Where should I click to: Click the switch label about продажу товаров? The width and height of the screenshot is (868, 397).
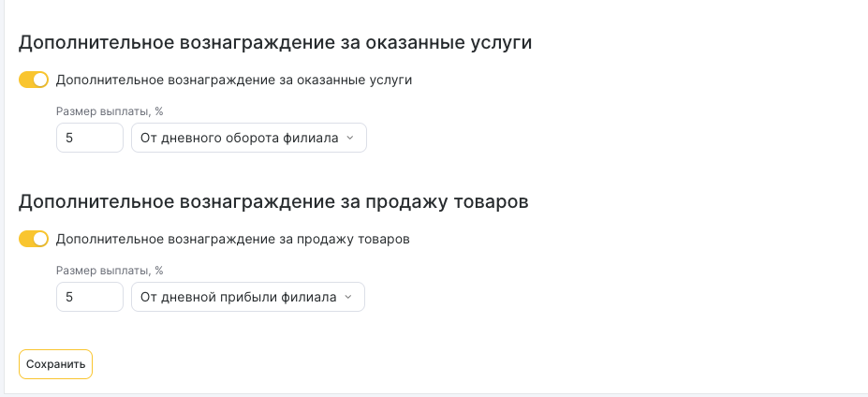click(x=233, y=240)
